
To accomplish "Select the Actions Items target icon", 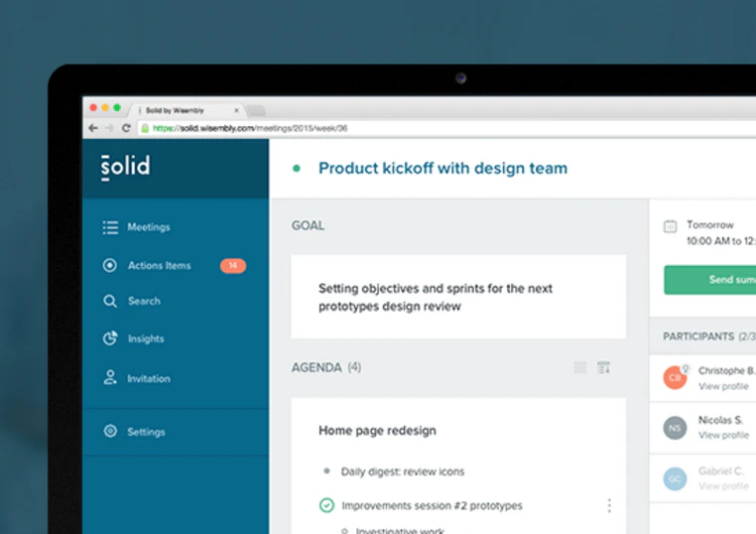I will pyautogui.click(x=110, y=265).
